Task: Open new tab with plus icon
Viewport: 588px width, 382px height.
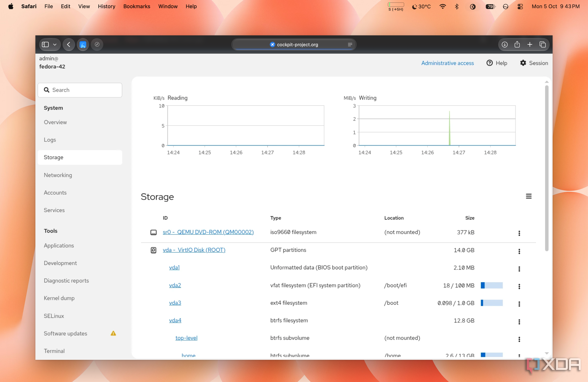Action: pyautogui.click(x=529, y=44)
